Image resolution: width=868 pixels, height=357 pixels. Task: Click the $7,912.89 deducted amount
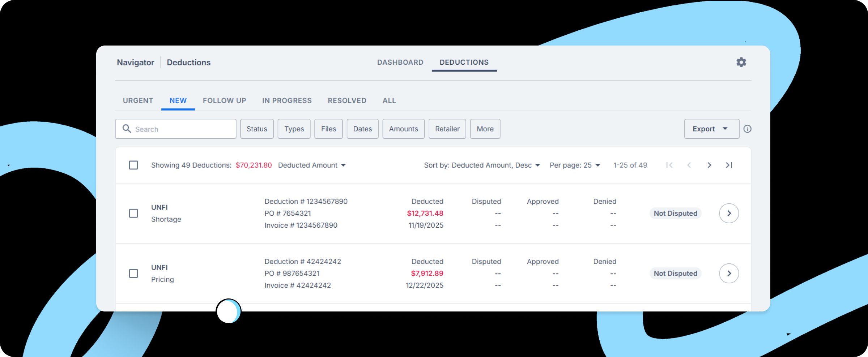click(427, 273)
